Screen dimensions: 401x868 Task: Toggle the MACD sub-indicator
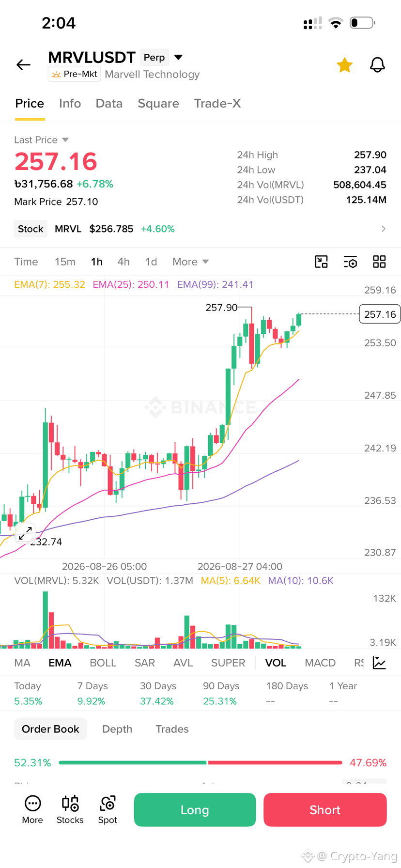point(320,663)
